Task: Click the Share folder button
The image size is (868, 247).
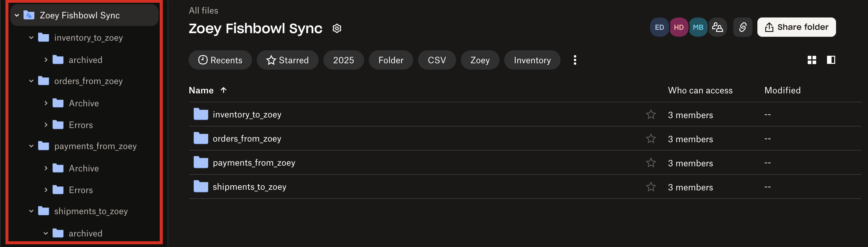Action: click(796, 27)
